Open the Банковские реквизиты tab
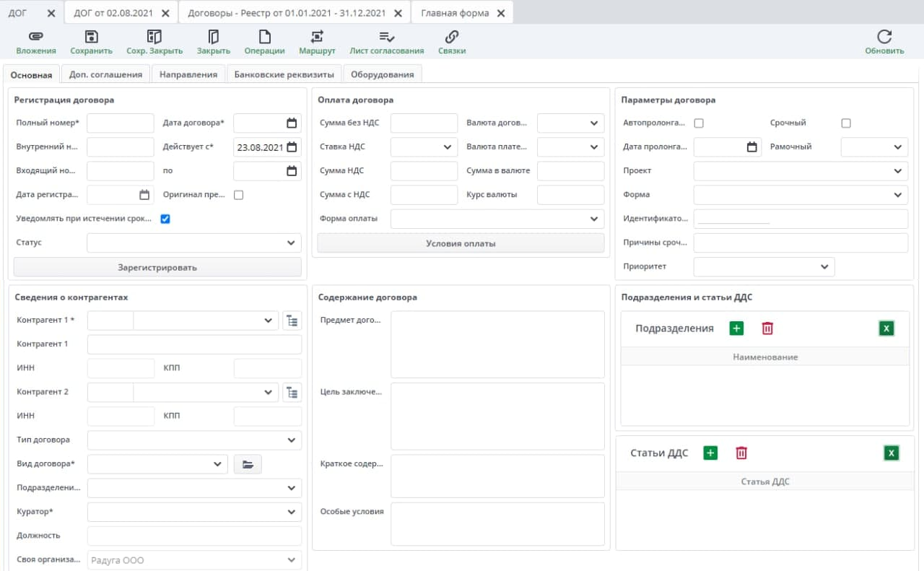The width and height of the screenshot is (924, 571). click(x=284, y=74)
